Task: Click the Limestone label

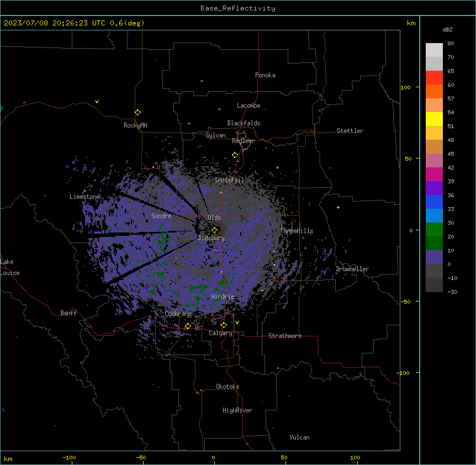Action: click(84, 197)
